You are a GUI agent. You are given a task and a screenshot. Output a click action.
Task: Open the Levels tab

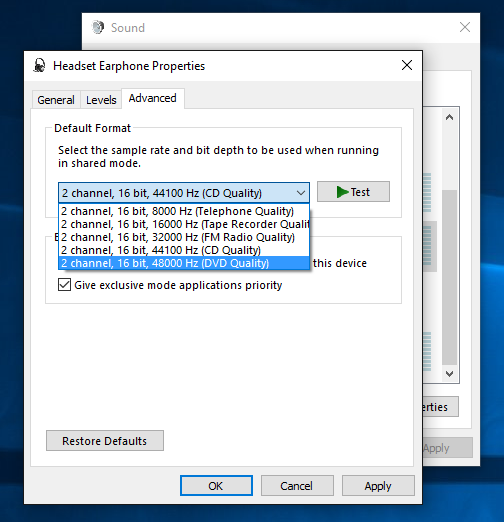point(101,100)
